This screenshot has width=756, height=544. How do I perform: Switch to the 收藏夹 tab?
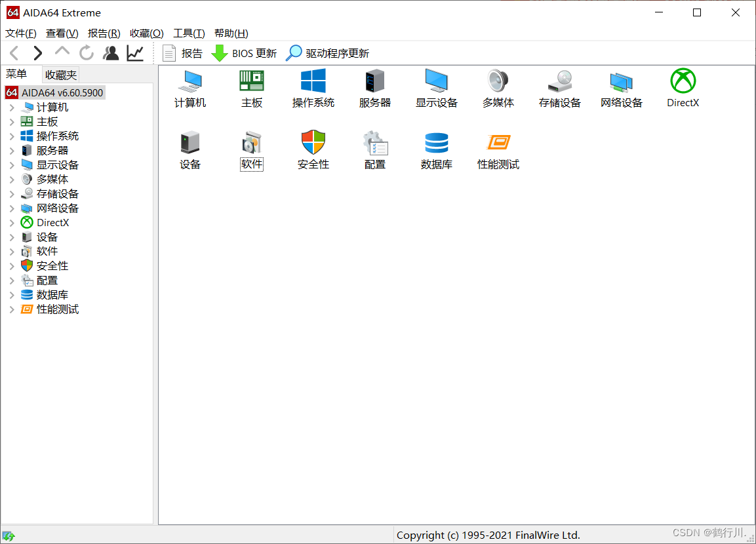[x=61, y=75]
